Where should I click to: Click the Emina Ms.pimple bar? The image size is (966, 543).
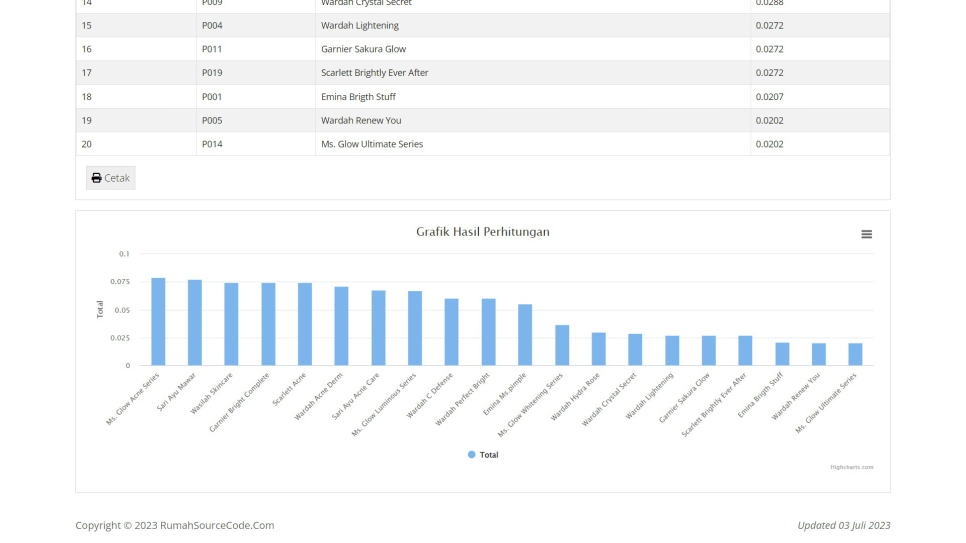(525, 335)
